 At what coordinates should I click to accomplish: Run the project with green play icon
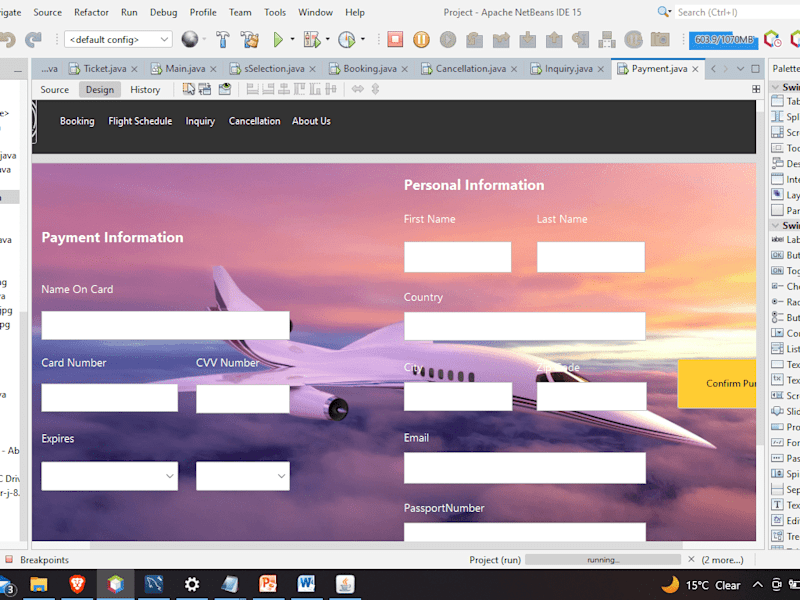pyautogui.click(x=278, y=39)
